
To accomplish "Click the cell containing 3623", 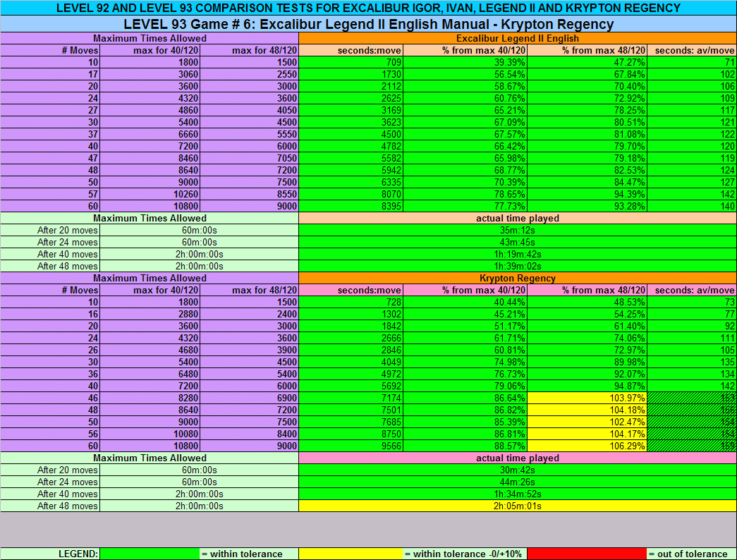I will tap(351, 122).
